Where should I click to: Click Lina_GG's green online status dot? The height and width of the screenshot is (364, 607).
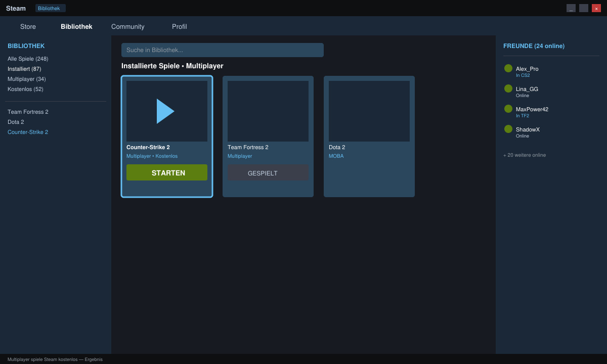(508, 88)
